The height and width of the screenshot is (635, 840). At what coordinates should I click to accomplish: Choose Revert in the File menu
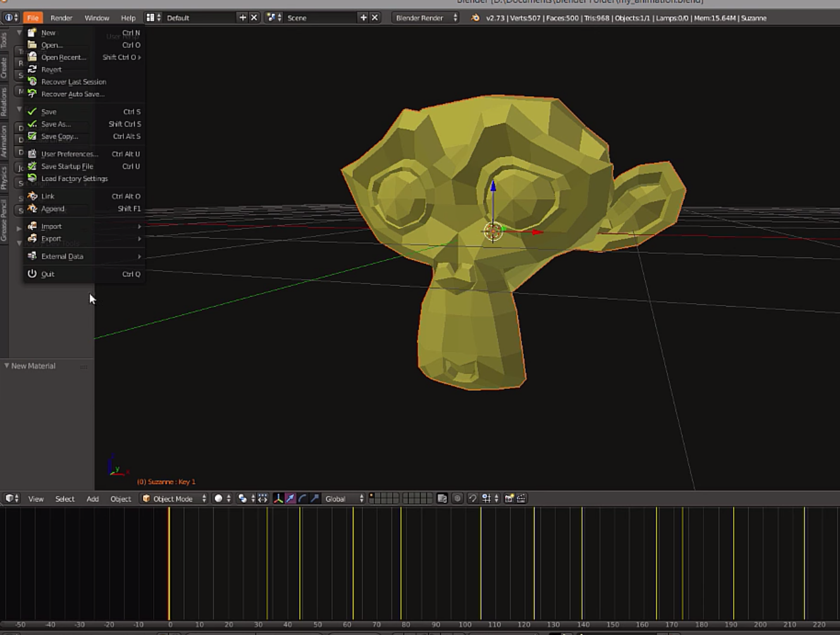point(84,70)
